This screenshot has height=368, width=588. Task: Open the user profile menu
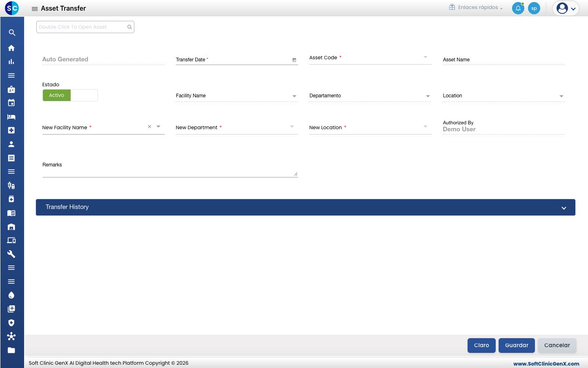(566, 8)
